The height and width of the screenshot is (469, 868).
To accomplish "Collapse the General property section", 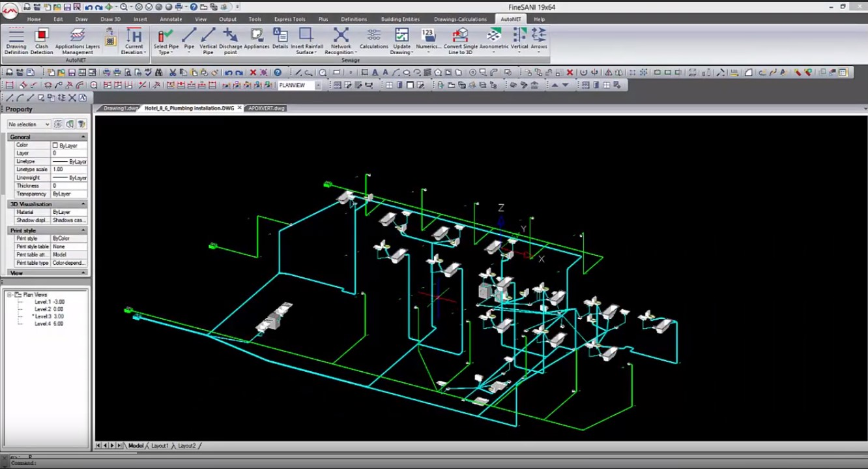I will 83,137.
